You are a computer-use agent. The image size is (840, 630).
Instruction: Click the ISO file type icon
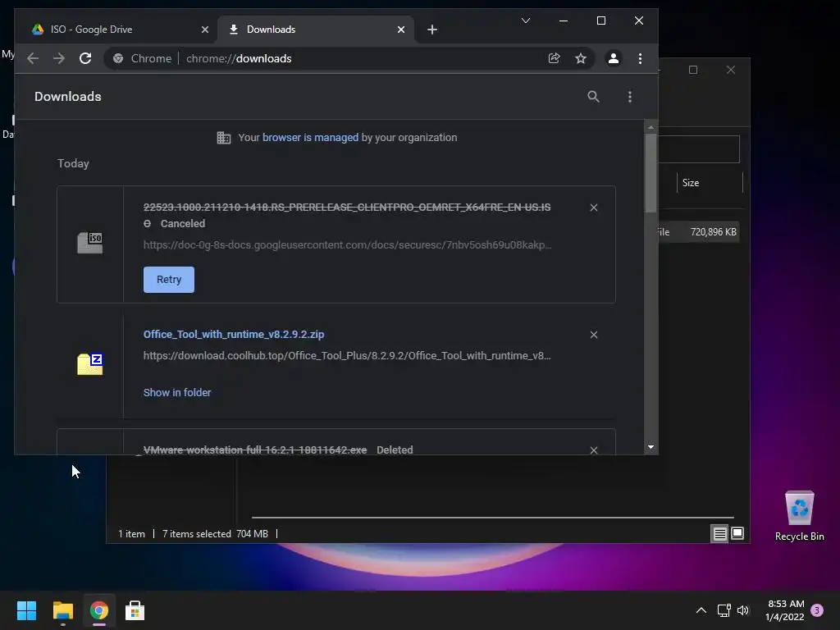pyautogui.click(x=90, y=243)
